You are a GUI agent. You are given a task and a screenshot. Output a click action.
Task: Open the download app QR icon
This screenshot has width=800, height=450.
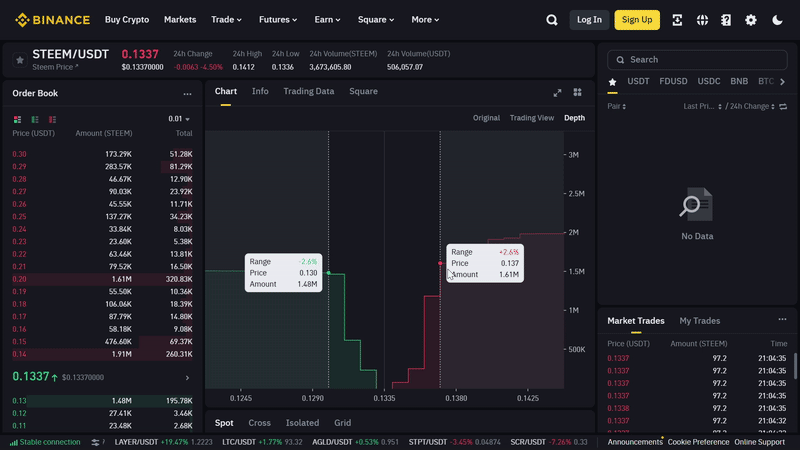pos(677,20)
